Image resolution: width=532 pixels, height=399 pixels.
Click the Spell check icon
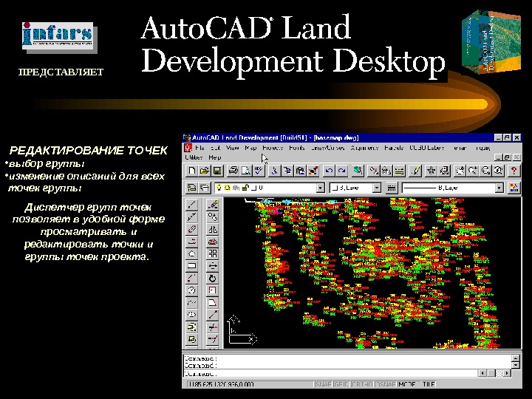(x=259, y=171)
